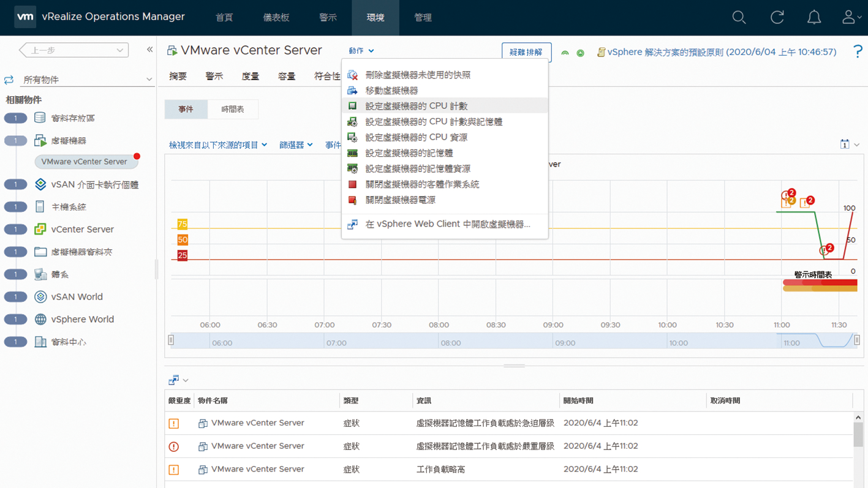The width and height of the screenshot is (868, 488).
Task: Switch to the 度量 object tab
Action: [250, 77]
